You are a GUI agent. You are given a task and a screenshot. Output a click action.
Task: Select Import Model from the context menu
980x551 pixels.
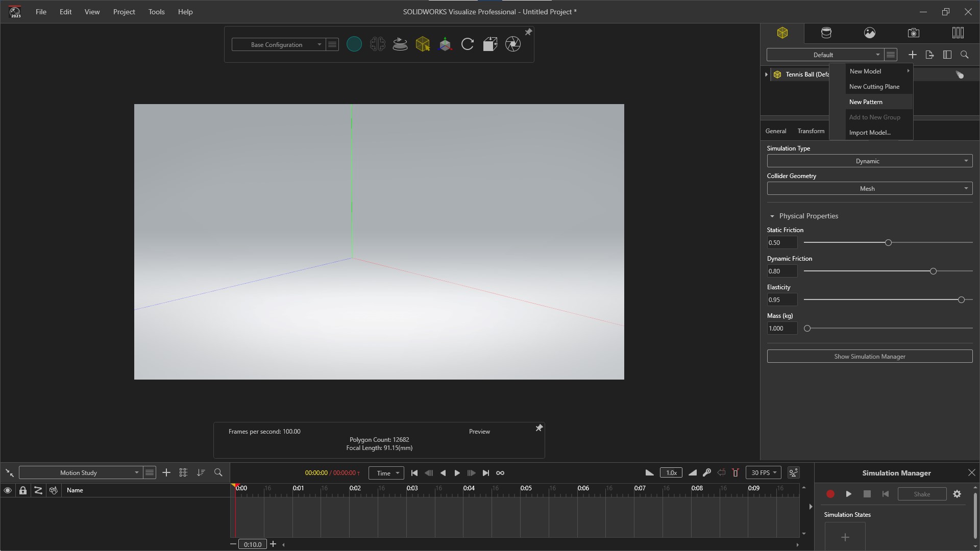(871, 132)
